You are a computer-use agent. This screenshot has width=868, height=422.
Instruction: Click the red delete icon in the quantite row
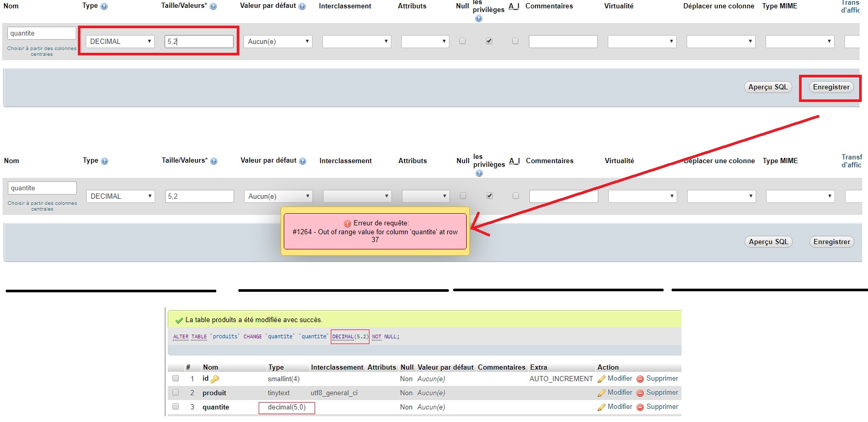click(x=640, y=407)
